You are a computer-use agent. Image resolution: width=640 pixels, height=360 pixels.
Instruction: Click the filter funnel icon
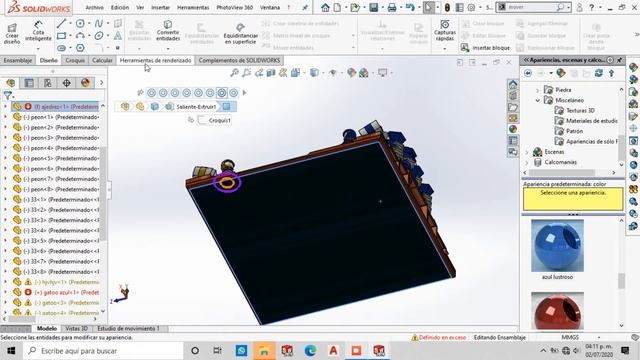click(x=7, y=96)
